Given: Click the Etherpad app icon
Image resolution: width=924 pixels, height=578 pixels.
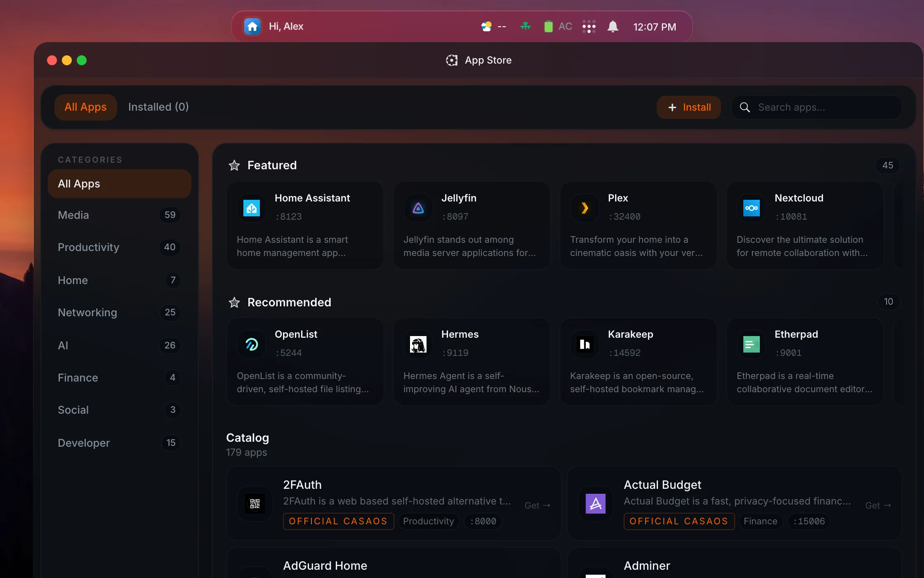Looking at the screenshot, I should tap(752, 344).
